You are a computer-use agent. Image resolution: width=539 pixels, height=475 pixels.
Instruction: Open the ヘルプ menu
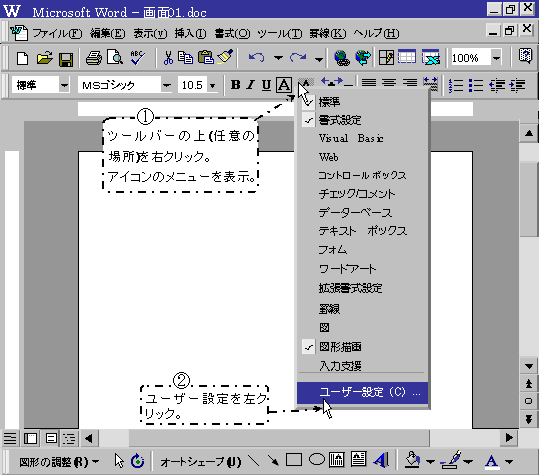tap(376, 34)
